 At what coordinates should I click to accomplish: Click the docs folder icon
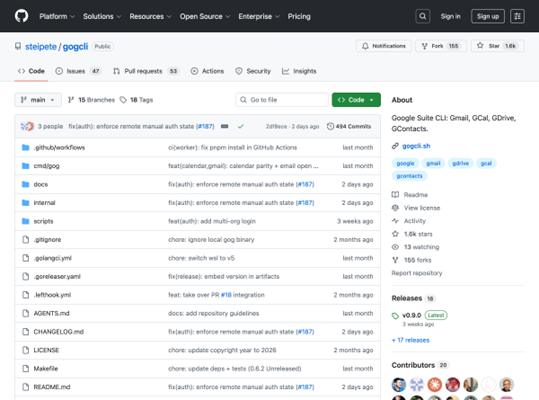(25, 184)
